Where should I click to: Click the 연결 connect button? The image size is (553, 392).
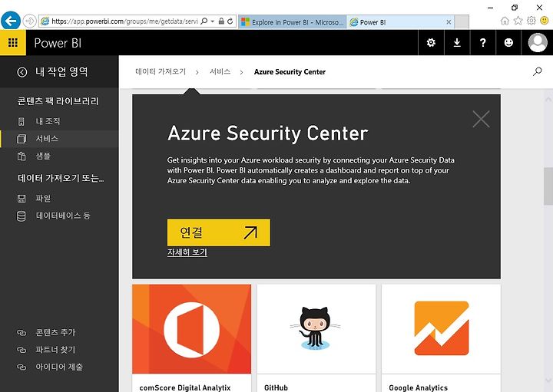pyautogui.click(x=219, y=232)
